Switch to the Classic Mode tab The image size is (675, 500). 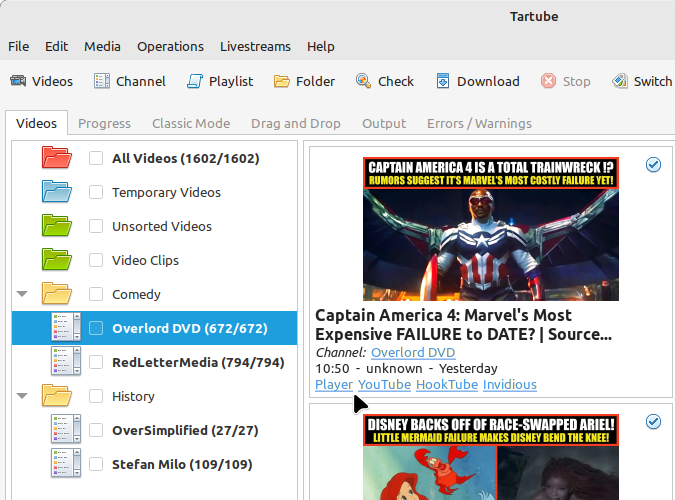click(x=191, y=123)
